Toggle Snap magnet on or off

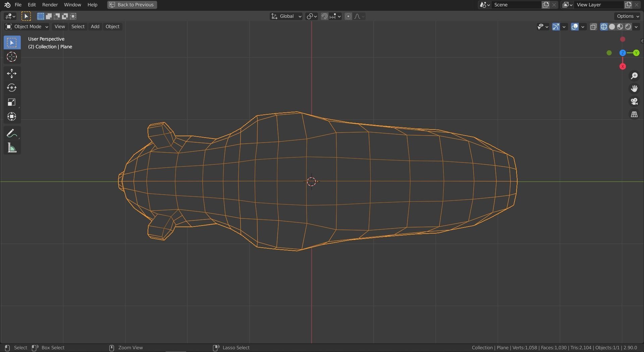pos(324,16)
